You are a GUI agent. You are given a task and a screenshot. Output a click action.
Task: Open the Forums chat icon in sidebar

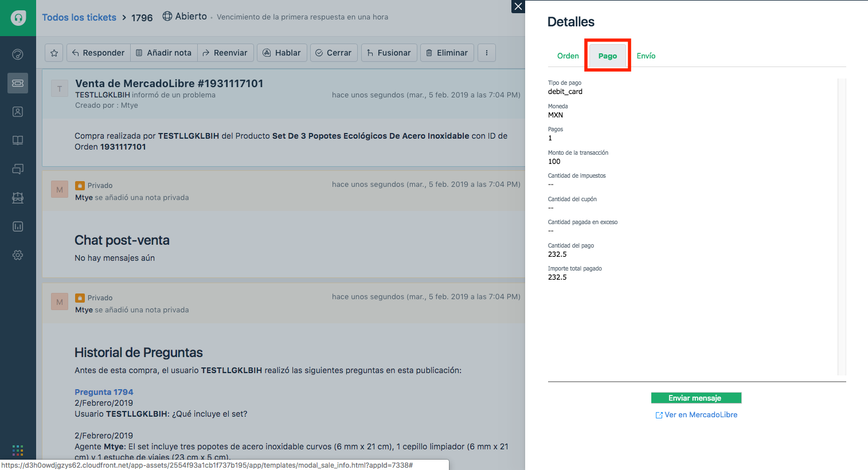(x=18, y=169)
